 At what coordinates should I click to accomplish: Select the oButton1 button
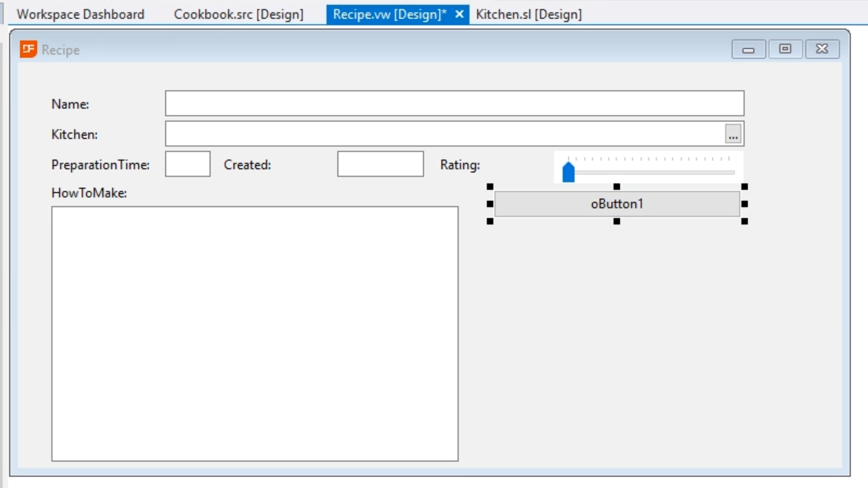617,204
